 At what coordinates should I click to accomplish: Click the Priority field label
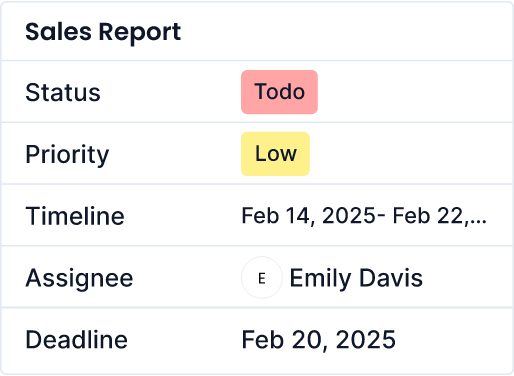pyautogui.click(x=67, y=155)
